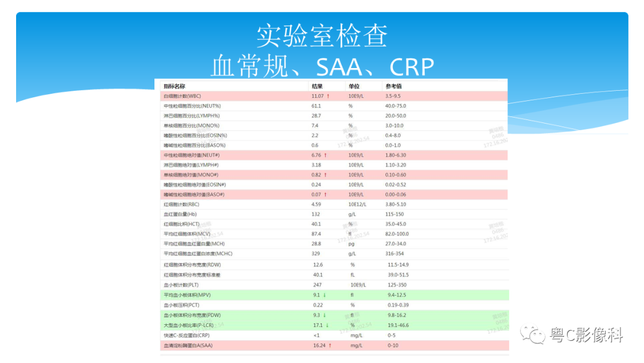This screenshot has width=644, height=363.
Task: Select the BASO# row label
Action: pyautogui.click(x=194, y=195)
